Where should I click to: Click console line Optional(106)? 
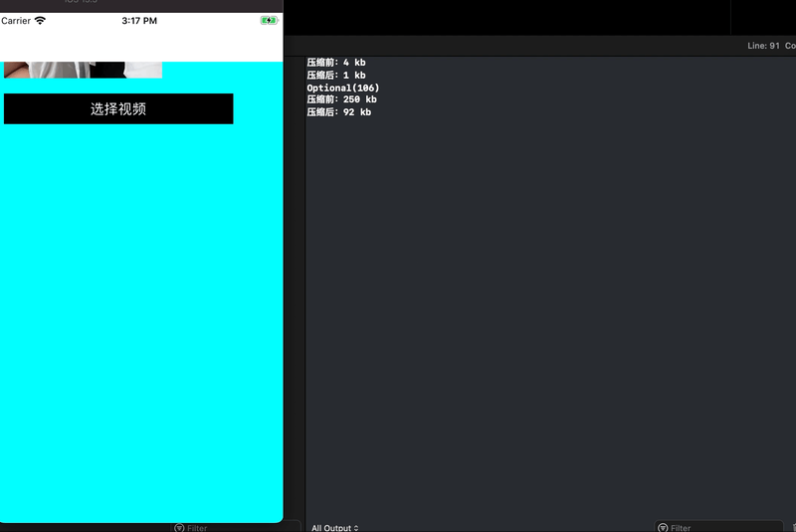(343, 88)
